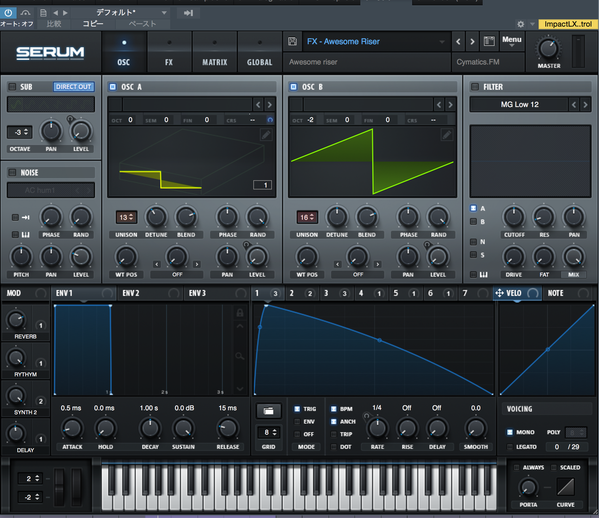Expand the Menu dropdown
599x518 pixels.
[512, 41]
